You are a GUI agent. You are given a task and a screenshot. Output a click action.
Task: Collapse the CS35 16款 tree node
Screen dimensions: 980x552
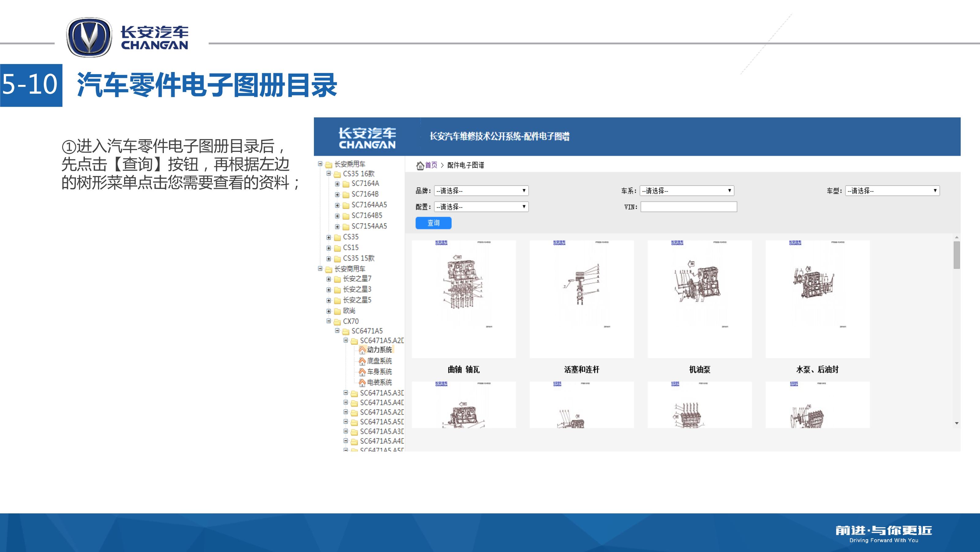coord(329,173)
